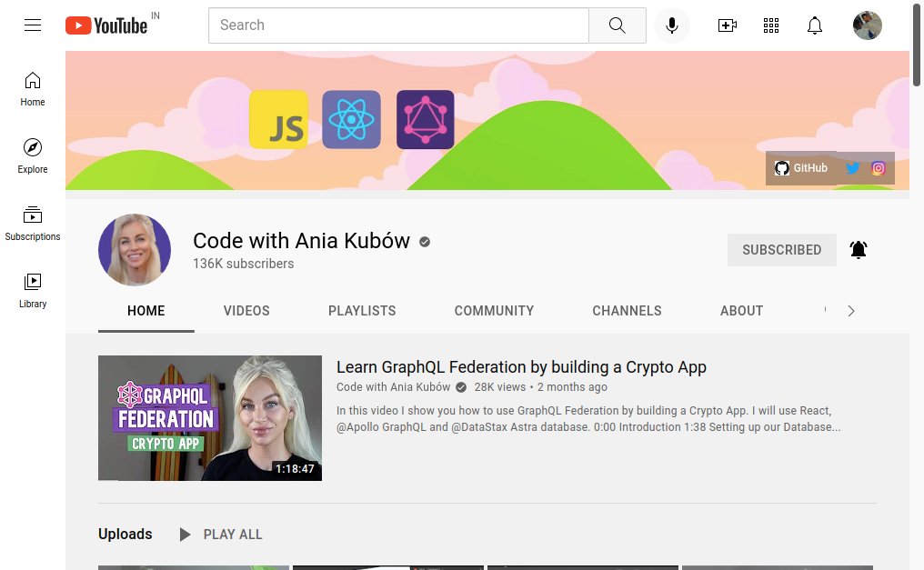Open the Instagram link on banner
This screenshot has width=924, height=570.
click(x=878, y=168)
